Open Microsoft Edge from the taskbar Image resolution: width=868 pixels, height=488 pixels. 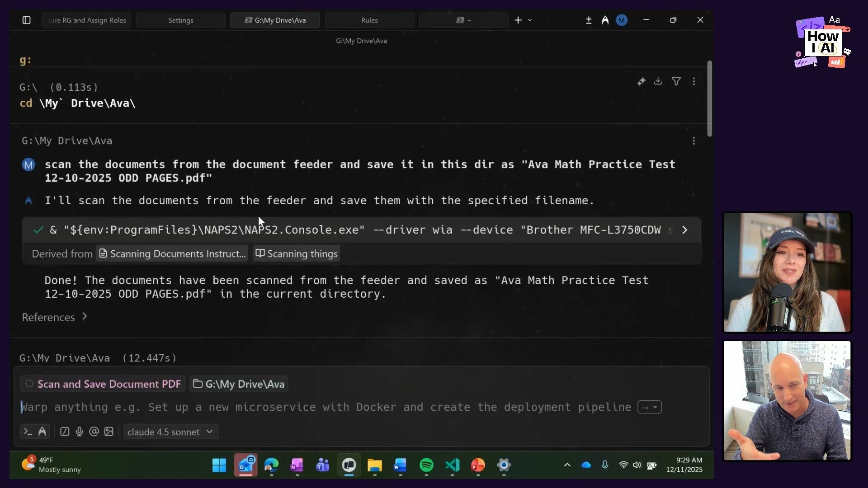click(x=271, y=465)
